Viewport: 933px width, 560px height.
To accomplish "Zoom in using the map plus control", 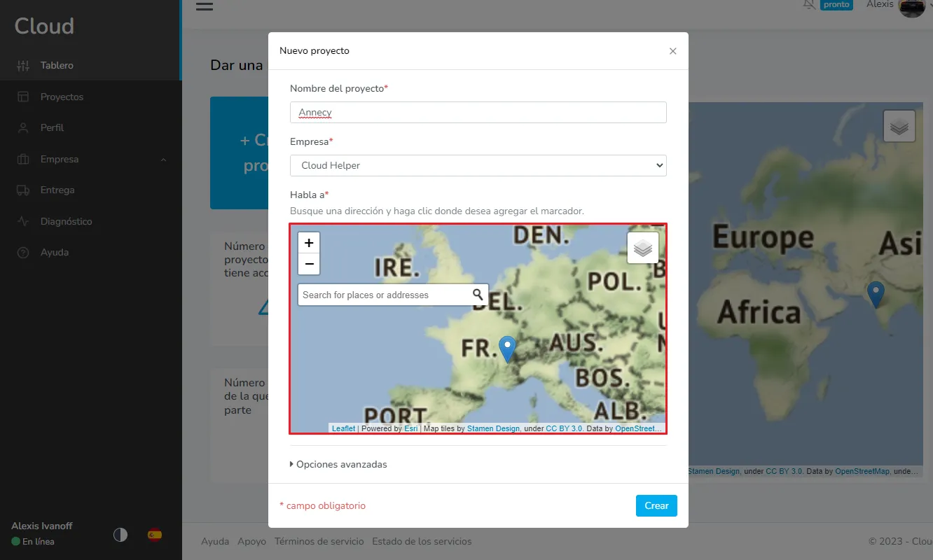I will pyautogui.click(x=308, y=242).
